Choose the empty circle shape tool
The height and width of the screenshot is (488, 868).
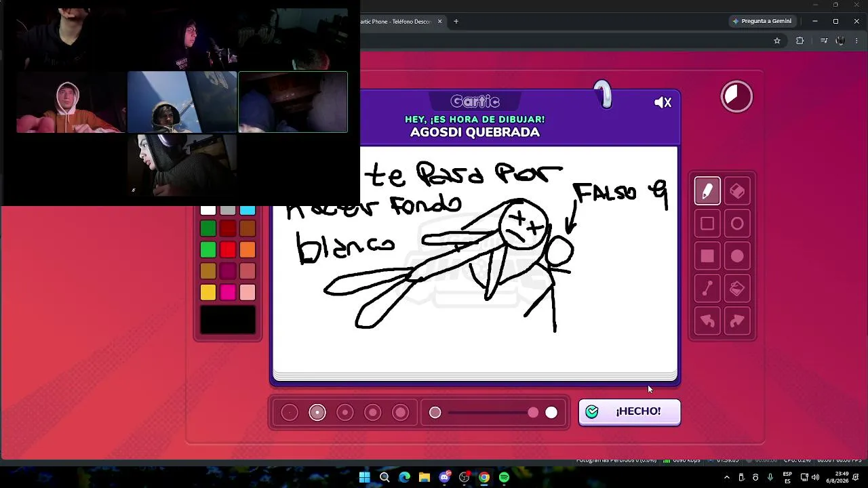point(737,224)
